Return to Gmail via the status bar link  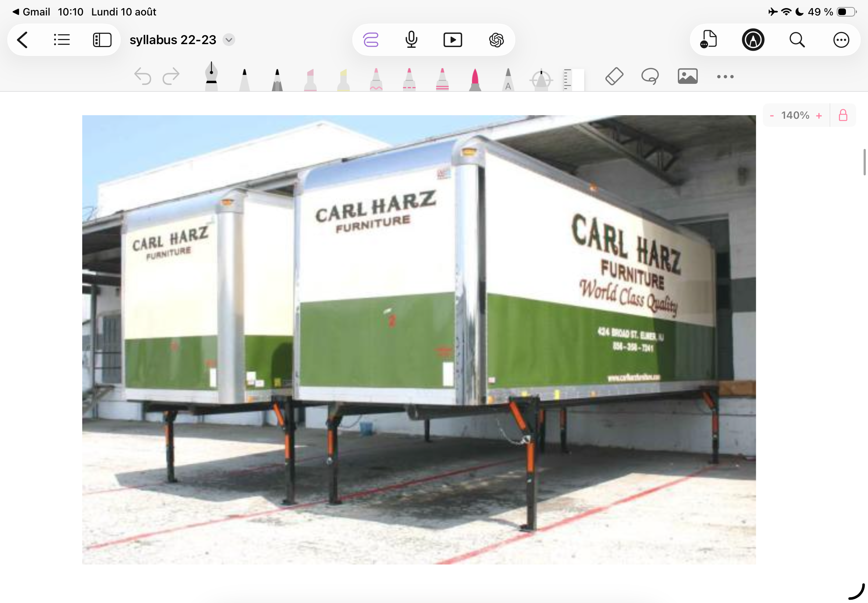click(31, 12)
